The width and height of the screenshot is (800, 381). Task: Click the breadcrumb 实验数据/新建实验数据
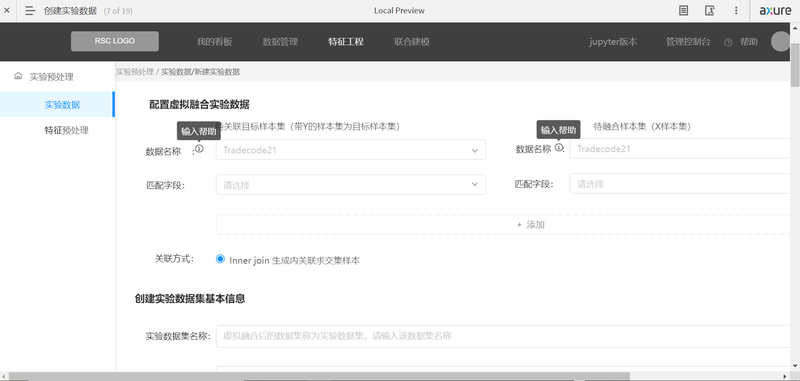click(201, 72)
